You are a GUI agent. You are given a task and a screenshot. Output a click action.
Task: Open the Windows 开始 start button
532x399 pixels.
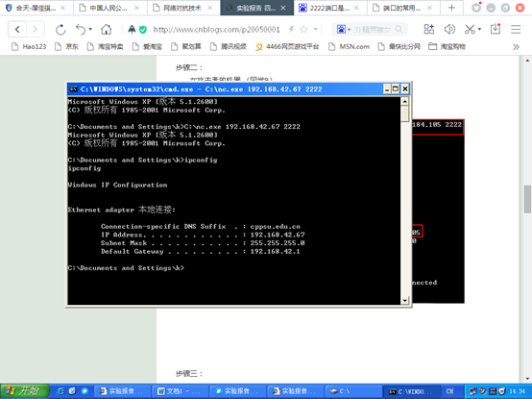tap(25, 391)
